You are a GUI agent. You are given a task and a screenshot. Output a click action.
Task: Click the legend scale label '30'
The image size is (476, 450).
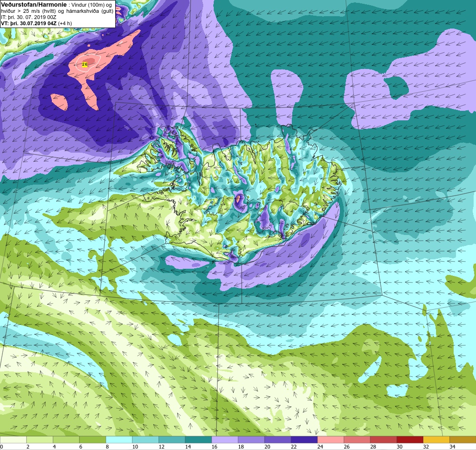click(399, 447)
